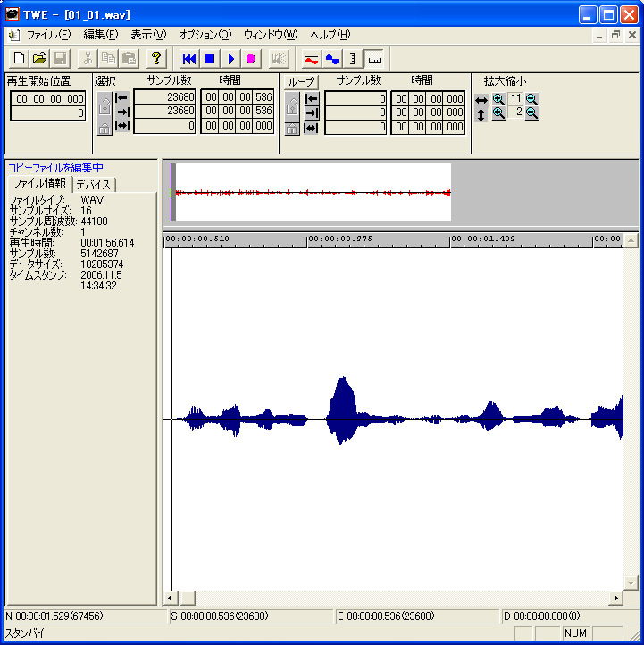Open the ファイル(F) menu
This screenshot has width=644, height=645.
pos(48,35)
